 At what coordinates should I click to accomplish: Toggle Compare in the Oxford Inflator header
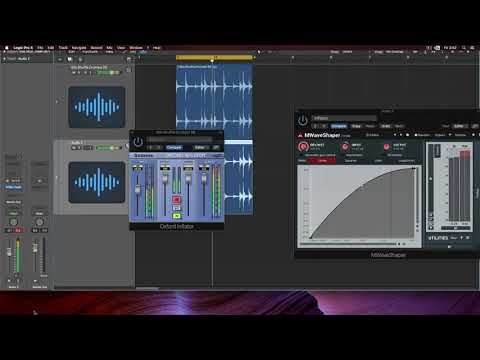coord(174,147)
